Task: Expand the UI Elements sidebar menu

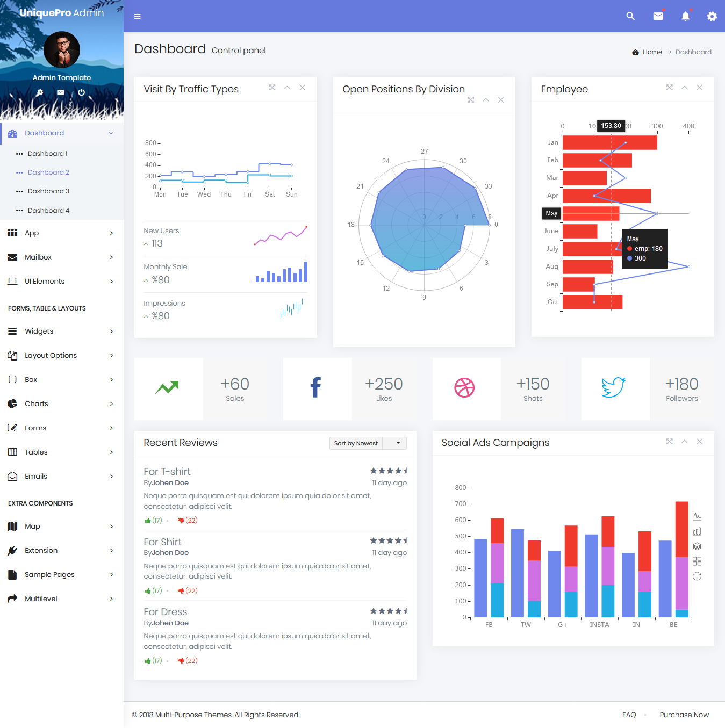Action: (x=62, y=282)
